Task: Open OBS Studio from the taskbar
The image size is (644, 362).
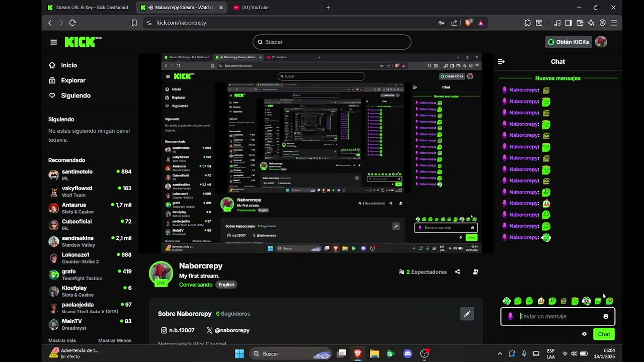Action: [424, 353]
